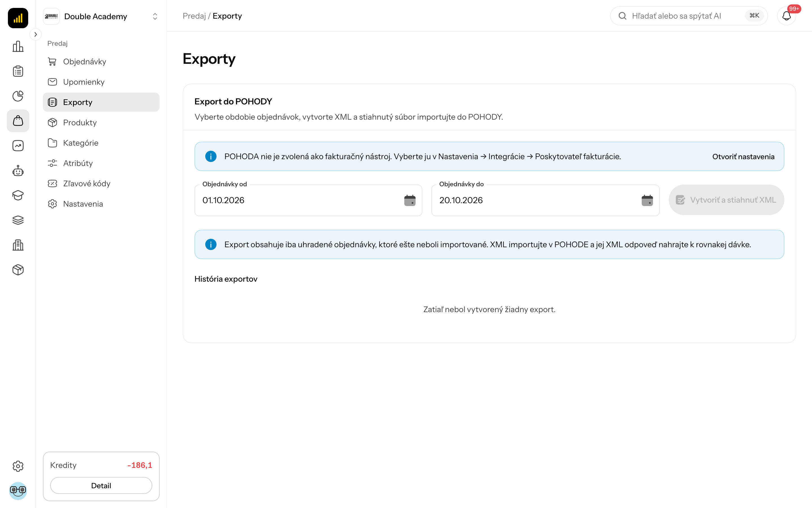Open the graduation cap academy icon
Screen dimensions: 812x508
click(18, 195)
